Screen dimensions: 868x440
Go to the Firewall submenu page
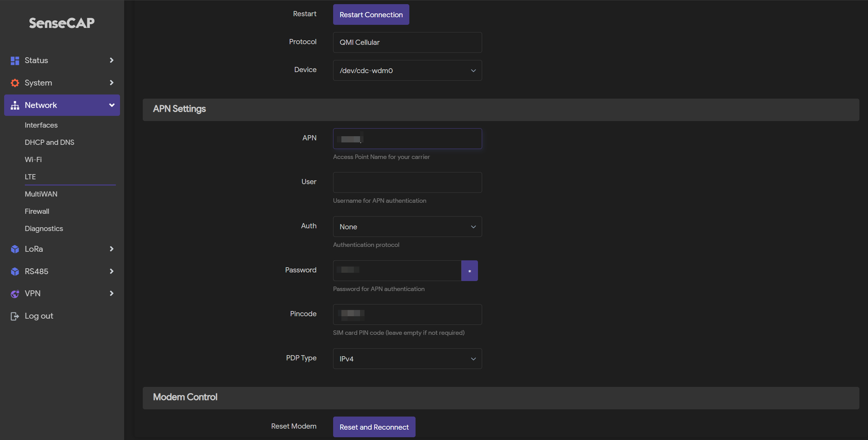[x=37, y=211]
